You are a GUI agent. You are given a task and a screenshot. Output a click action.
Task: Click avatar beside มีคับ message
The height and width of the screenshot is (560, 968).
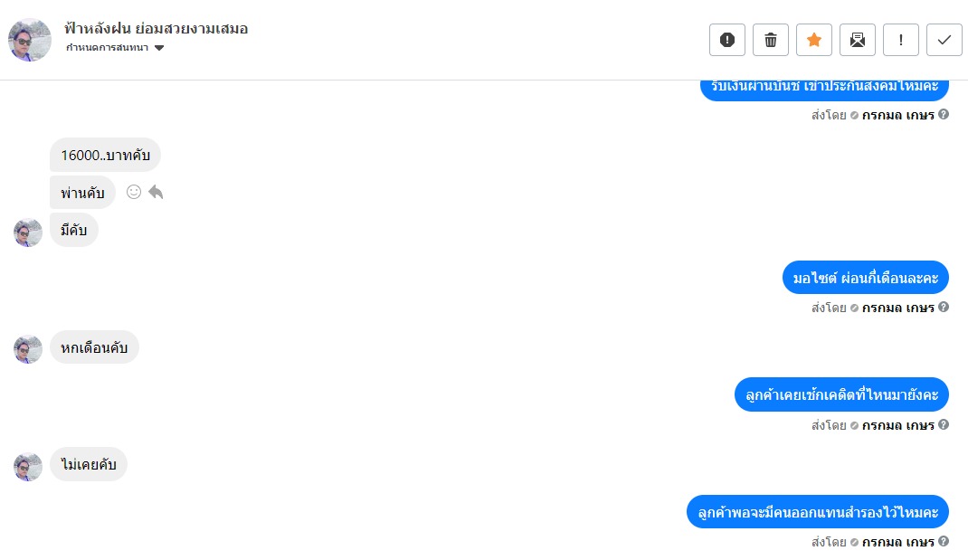28,233
